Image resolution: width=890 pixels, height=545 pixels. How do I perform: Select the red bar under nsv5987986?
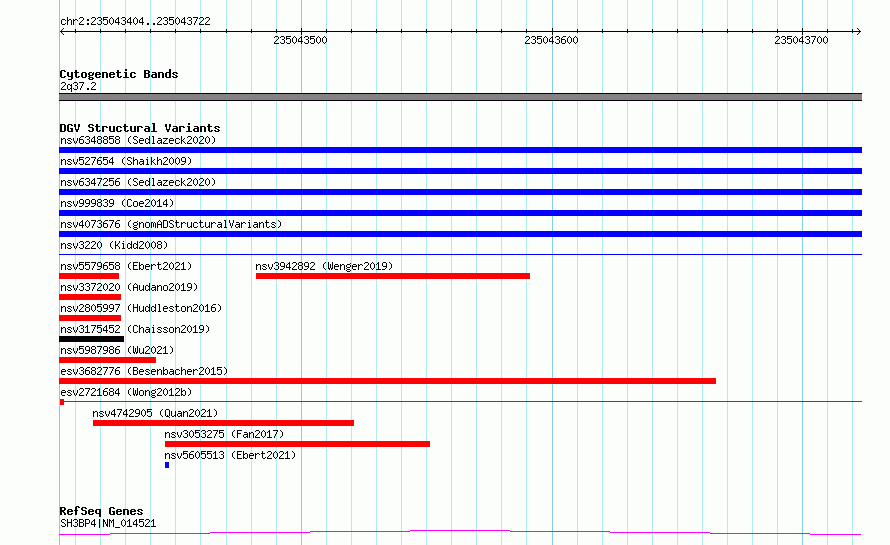click(107, 360)
